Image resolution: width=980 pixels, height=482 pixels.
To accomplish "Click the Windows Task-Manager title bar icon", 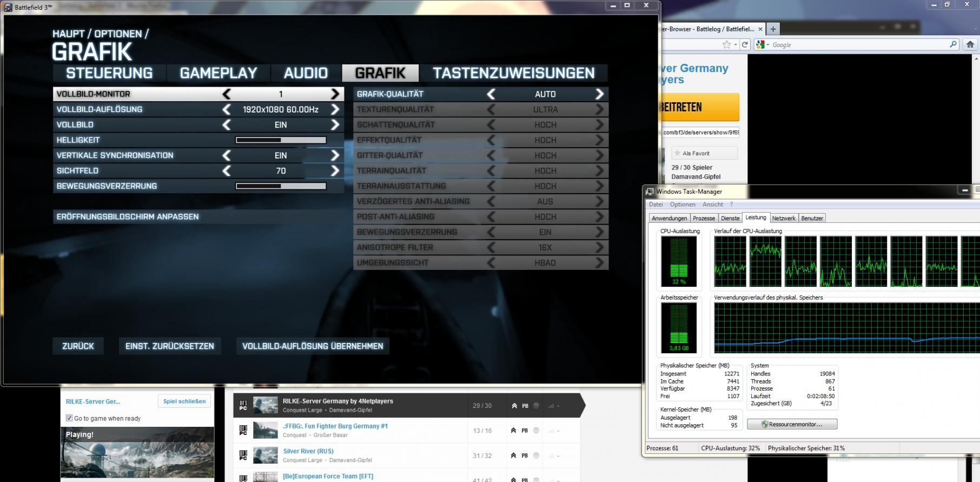I will coord(650,192).
